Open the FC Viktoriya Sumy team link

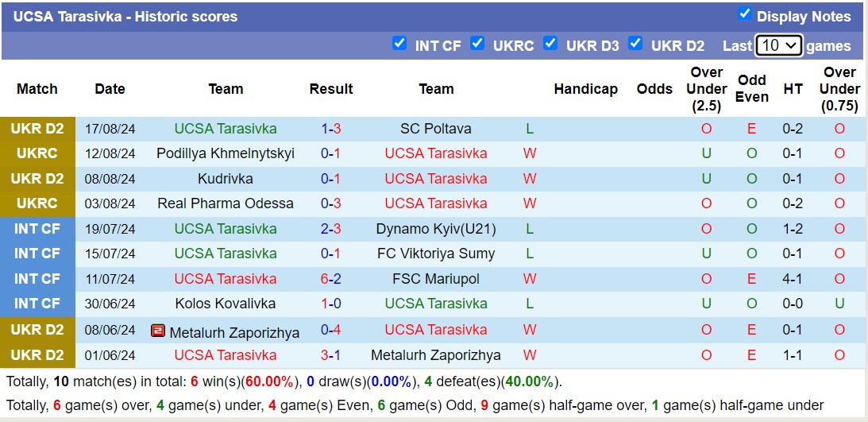coord(435,254)
